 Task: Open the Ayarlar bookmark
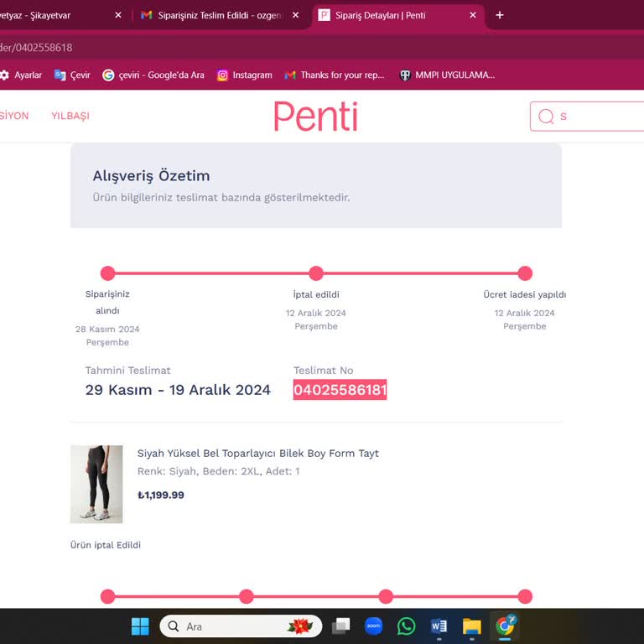[21, 75]
